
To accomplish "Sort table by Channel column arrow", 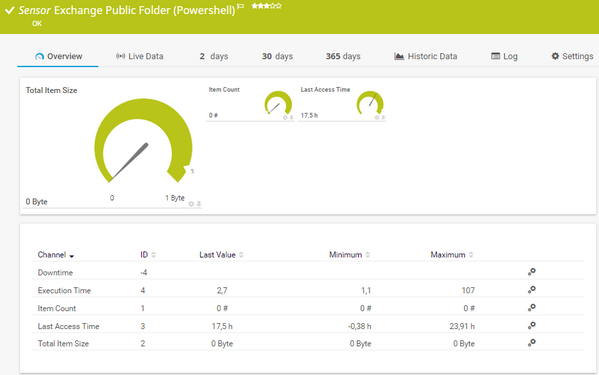I will click(x=71, y=256).
